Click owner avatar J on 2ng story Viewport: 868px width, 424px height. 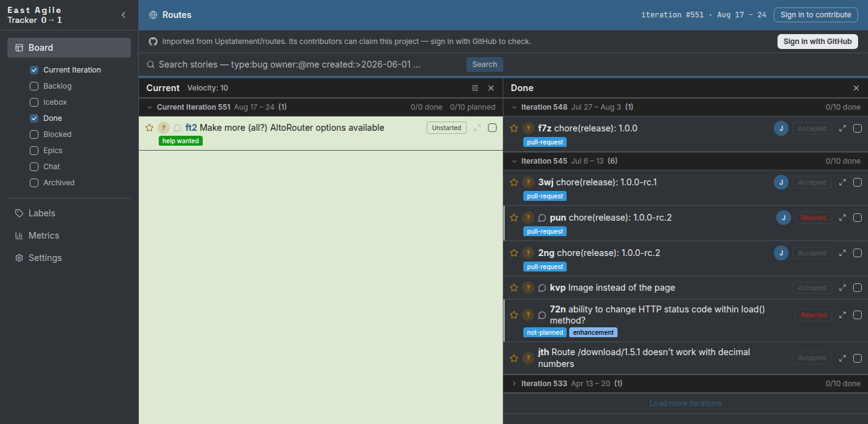781,253
